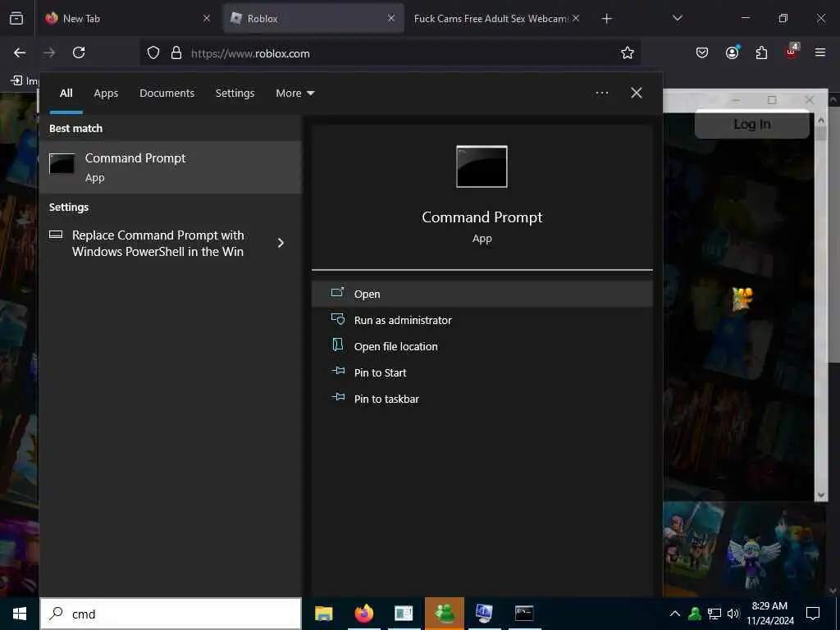The height and width of the screenshot is (630, 840).
Task: Open the computer monitor app on taskbar
Action: click(x=484, y=614)
